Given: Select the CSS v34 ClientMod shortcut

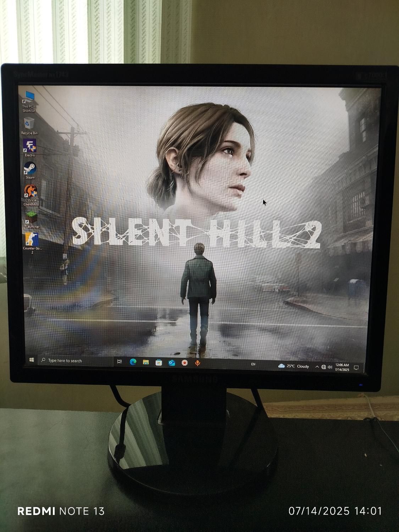Looking at the screenshot, I should click(31, 195).
